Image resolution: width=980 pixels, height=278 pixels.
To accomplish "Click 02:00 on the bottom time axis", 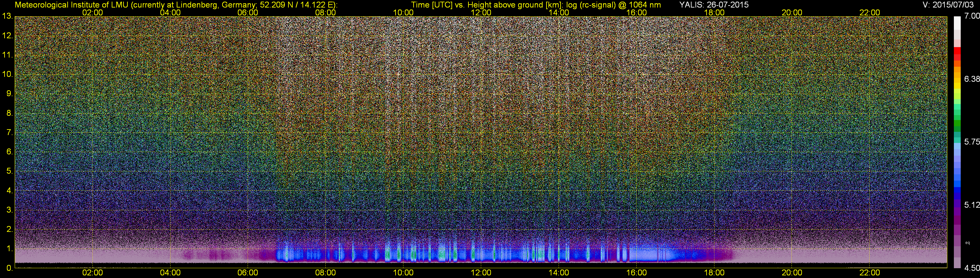I will [92, 273].
